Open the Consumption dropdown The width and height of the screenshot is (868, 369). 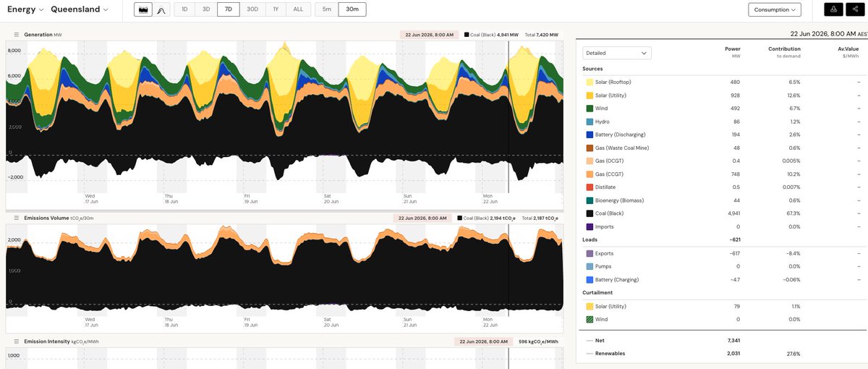[x=775, y=9]
